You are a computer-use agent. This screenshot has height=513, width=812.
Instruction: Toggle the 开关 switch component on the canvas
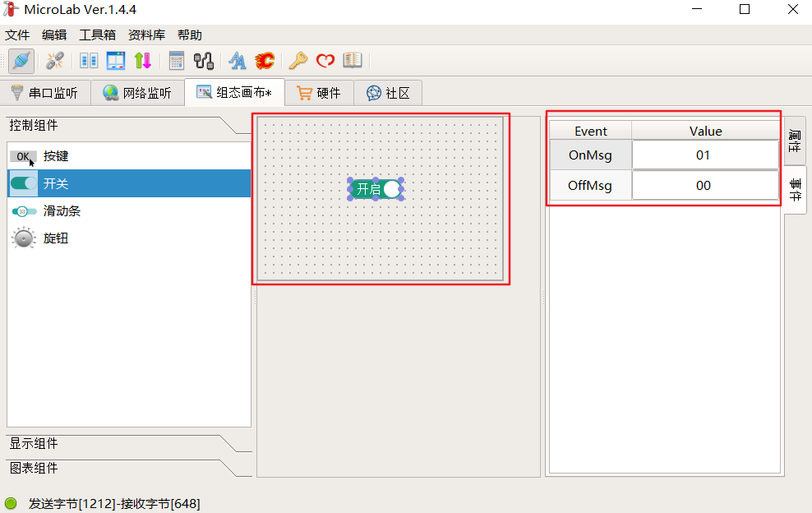click(375, 189)
